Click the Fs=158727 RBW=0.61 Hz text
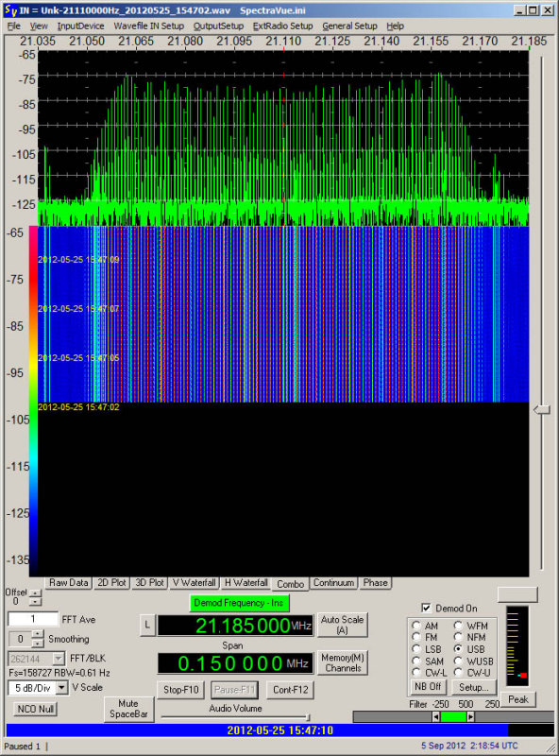Viewport: 559px width, 756px height. 59,673
